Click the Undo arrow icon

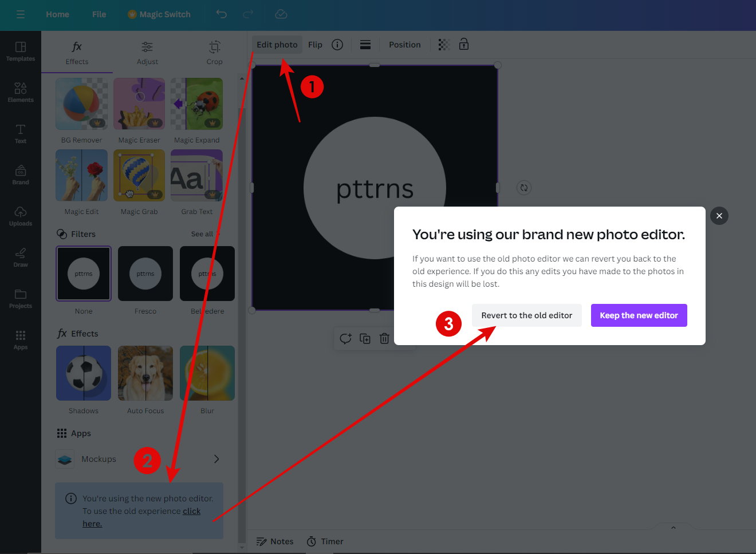point(222,14)
